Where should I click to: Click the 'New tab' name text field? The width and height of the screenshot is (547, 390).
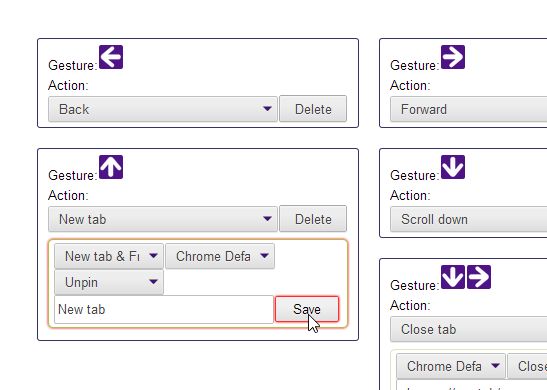(164, 309)
